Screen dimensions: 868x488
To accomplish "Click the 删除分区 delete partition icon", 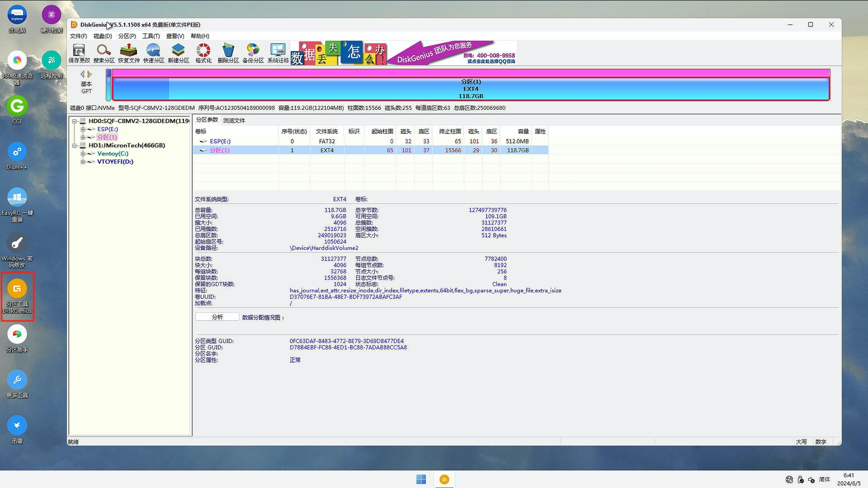I will (x=228, y=53).
